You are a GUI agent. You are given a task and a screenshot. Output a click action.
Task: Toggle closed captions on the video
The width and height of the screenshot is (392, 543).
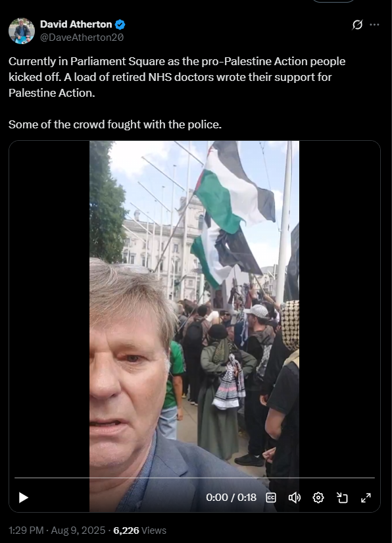[271, 498]
